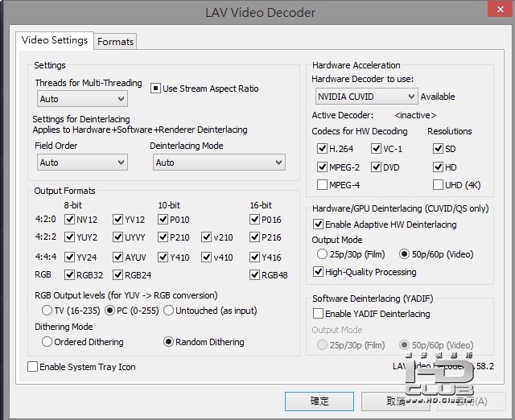The height and width of the screenshot is (420, 515).
Task: Open the Deinterlacing Mode dropdown
Action: 219,163
